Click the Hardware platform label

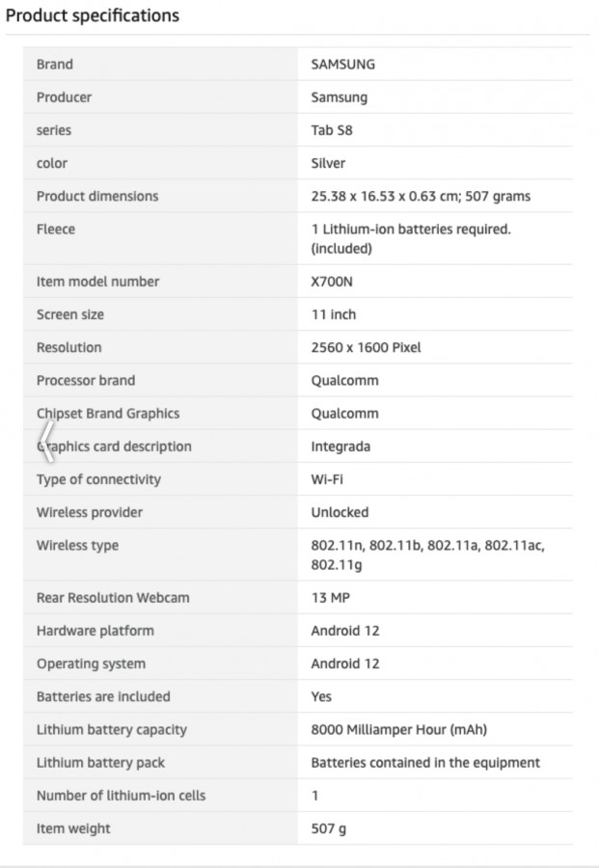point(95,631)
